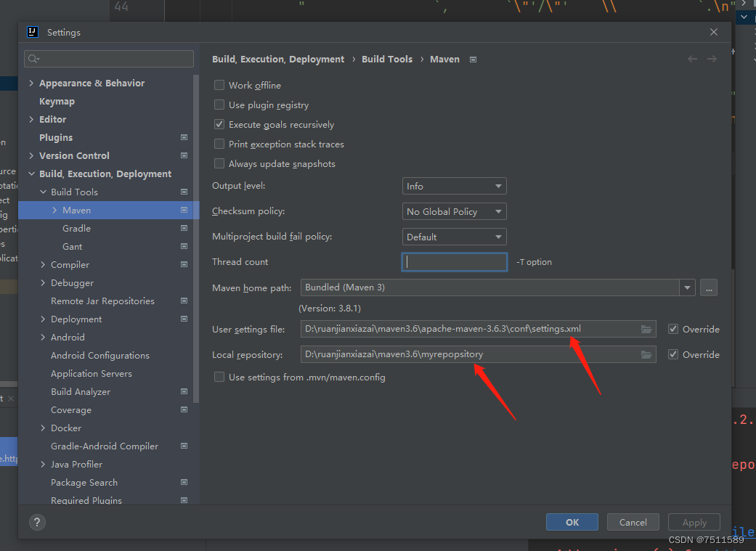Image resolution: width=756 pixels, height=551 pixels.
Task: Toggle Override for Local repository
Action: click(673, 354)
